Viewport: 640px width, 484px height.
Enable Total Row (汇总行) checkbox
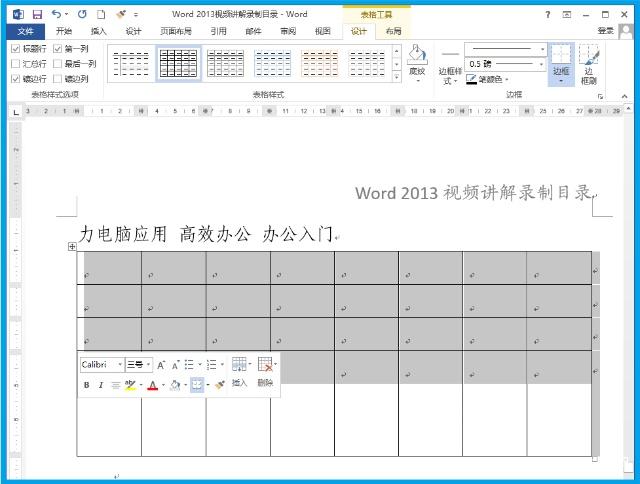point(16,64)
